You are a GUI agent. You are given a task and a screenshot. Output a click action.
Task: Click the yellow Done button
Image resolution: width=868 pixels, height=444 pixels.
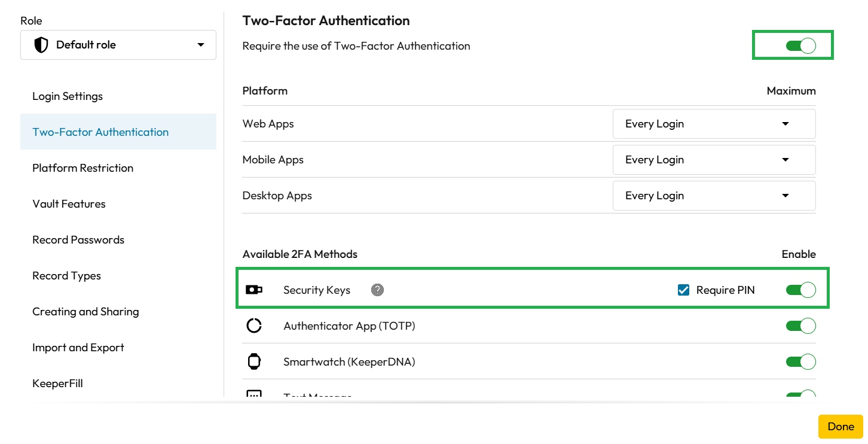(x=841, y=427)
